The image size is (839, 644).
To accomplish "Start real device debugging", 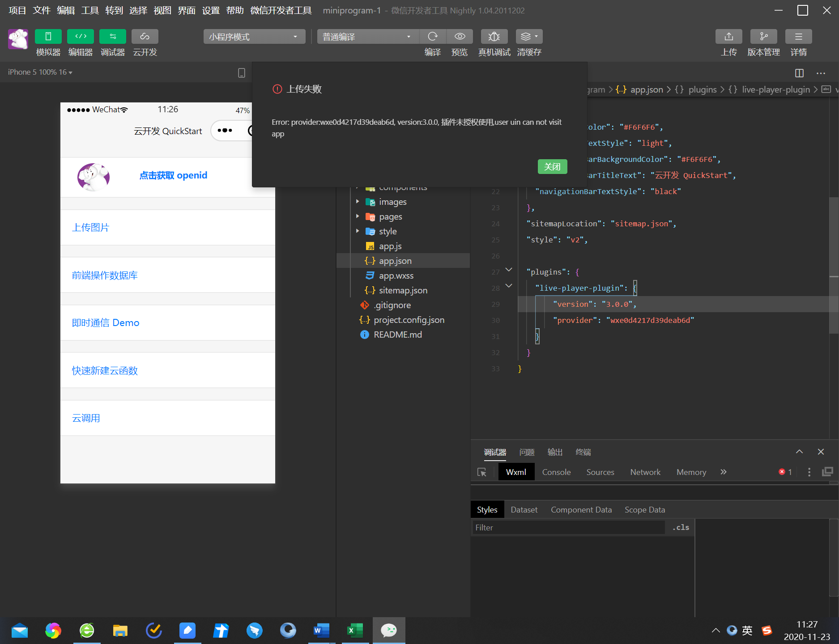I will pyautogui.click(x=494, y=36).
